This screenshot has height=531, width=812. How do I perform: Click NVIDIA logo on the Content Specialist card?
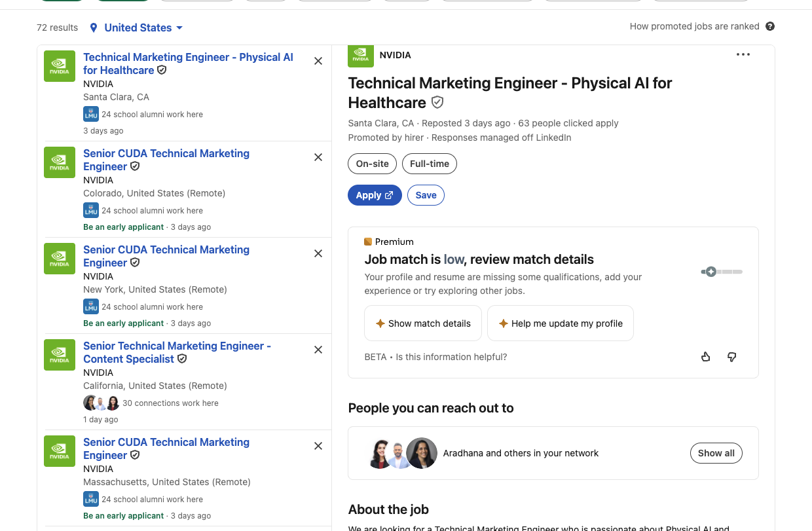tap(60, 355)
